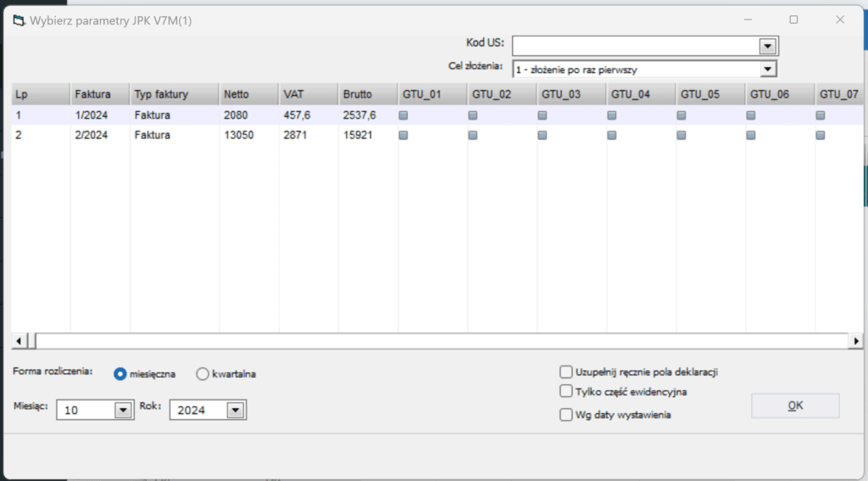
Task: Click the application icon in title bar
Action: click(17, 20)
